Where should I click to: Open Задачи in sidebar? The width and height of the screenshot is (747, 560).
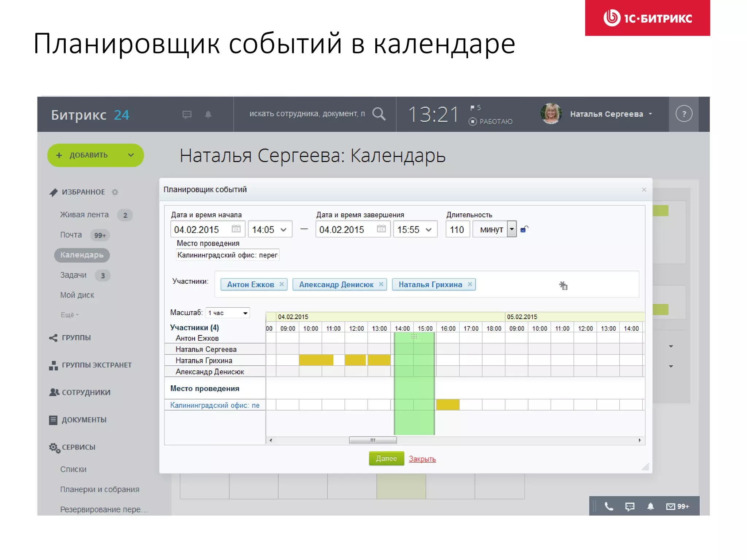(73, 275)
